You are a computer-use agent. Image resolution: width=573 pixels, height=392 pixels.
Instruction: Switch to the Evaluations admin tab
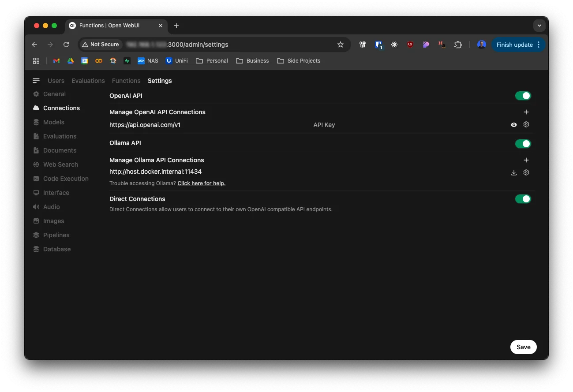tap(88, 81)
